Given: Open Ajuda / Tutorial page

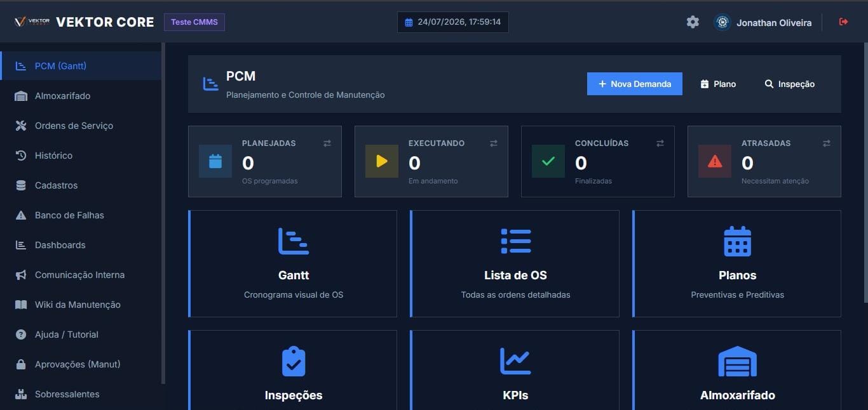Looking at the screenshot, I should (81, 334).
